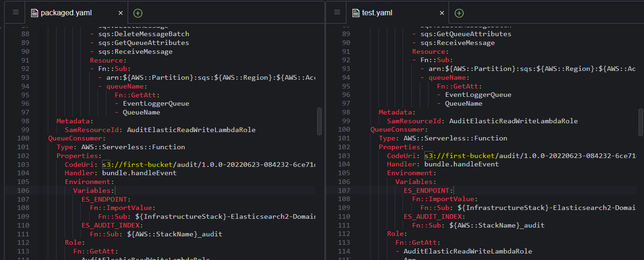Image resolution: width=644 pixels, height=260 pixels.
Task: Open the left pane hamburger menu
Action: coord(16,13)
